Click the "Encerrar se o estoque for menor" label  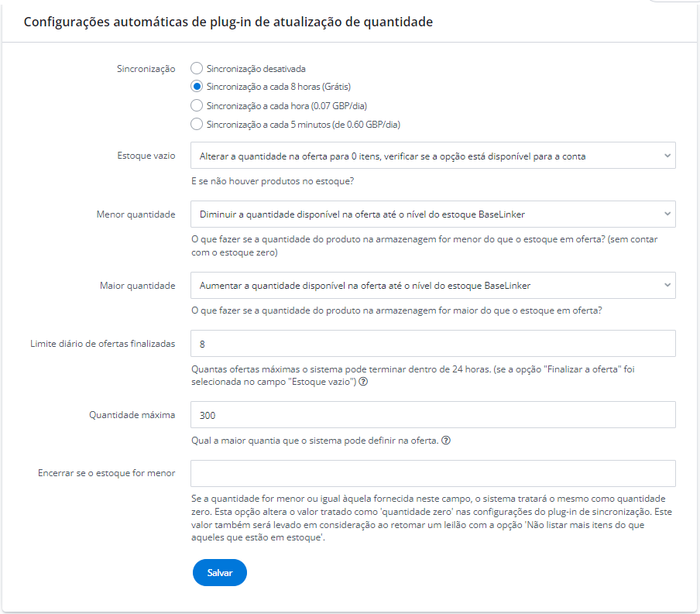pyautogui.click(x=106, y=473)
